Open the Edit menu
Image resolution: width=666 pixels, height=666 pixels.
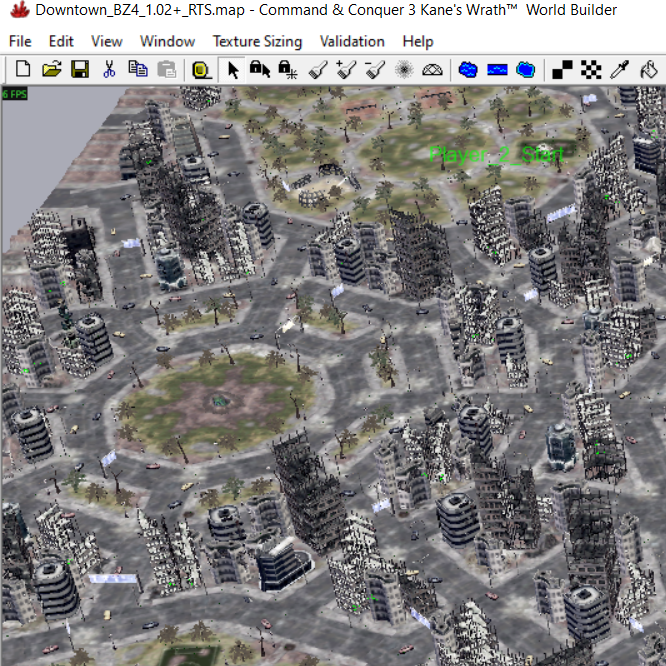(61, 41)
